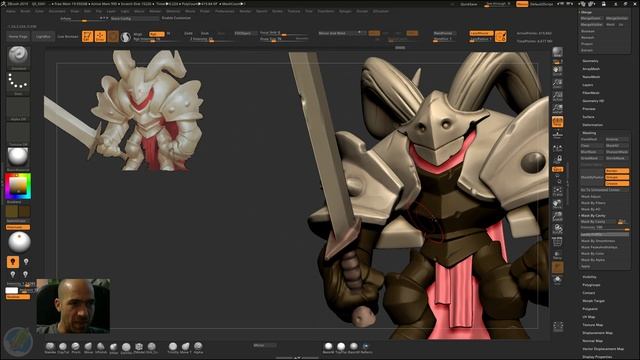Screen dimensions: 640x360
Task: Click the AAHalf icon on right shelf
Action: 558,109
